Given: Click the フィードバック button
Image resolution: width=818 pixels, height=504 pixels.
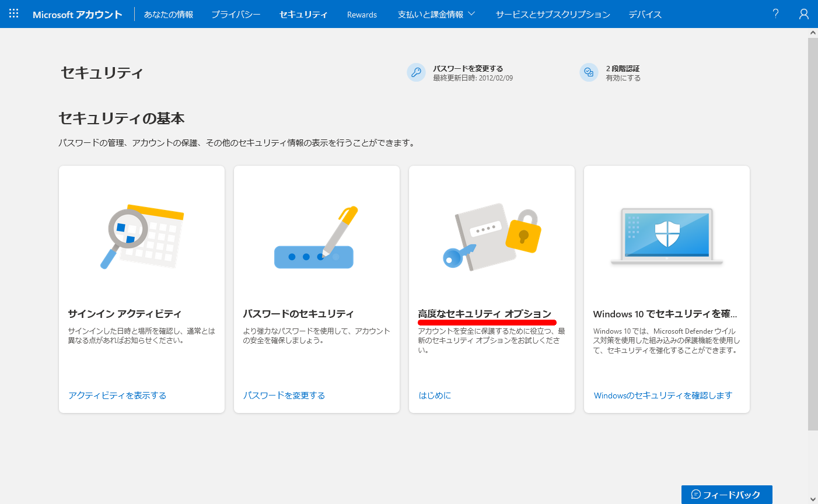Looking at the screenshot, I should point(726,495).
